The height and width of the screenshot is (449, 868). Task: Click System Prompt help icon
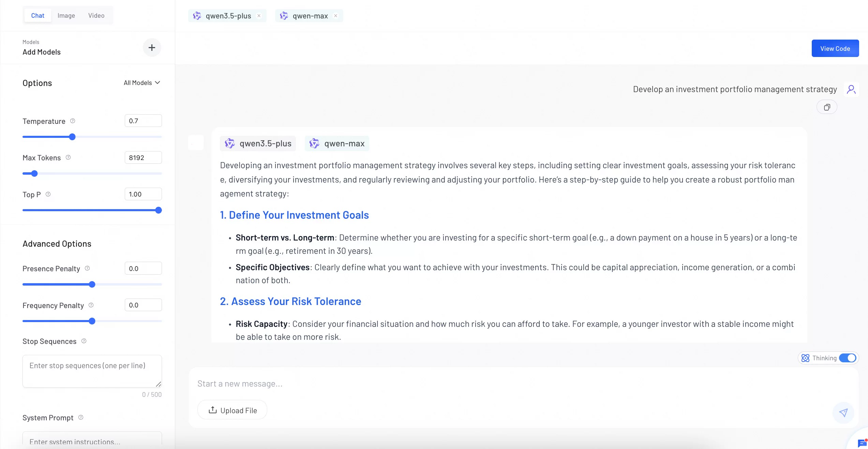(x=81, y=417)
